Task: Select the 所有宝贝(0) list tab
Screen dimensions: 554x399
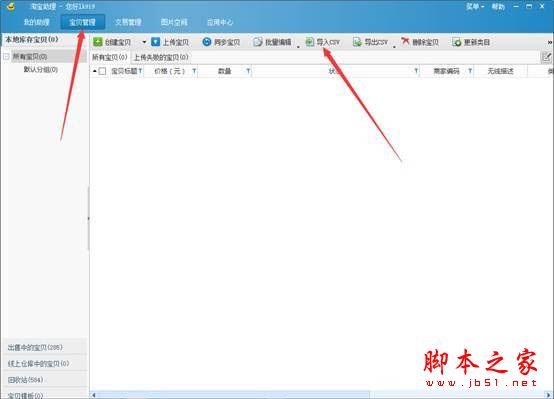Action: click(110, 57)
